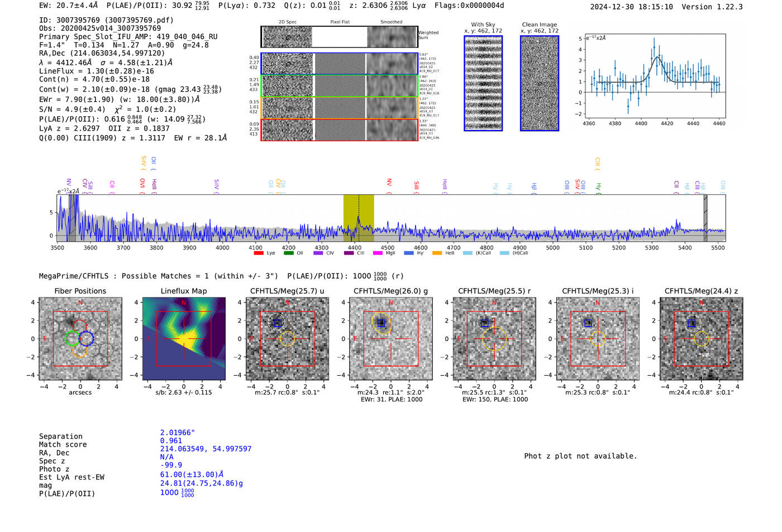
Task: Click the Clean Image panel
Action: pyautogui.click(x=540, y=83)
